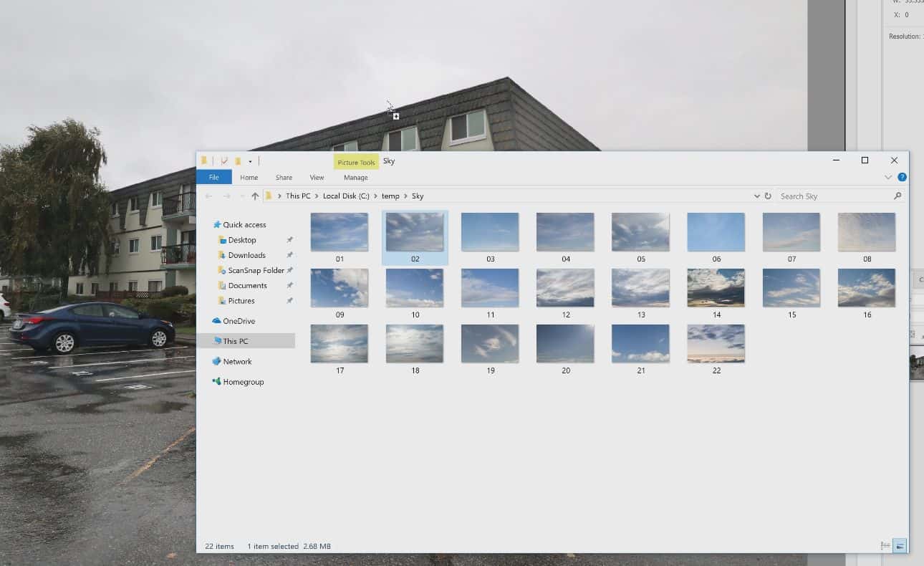The height and width of the screenshot is (566, 924).
Task: Select sky image thumbnail 03
Action: coord(490,232)
